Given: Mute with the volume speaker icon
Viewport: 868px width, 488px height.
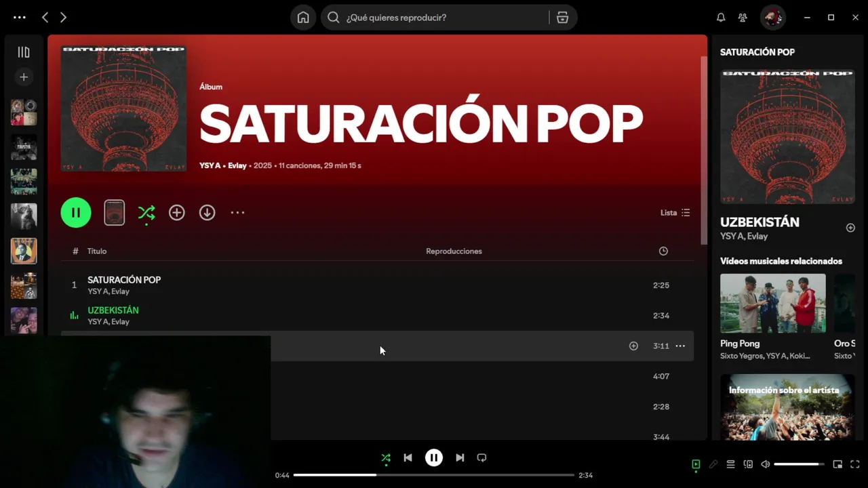Looking at the screenshot, I should (x=766, y=464).
